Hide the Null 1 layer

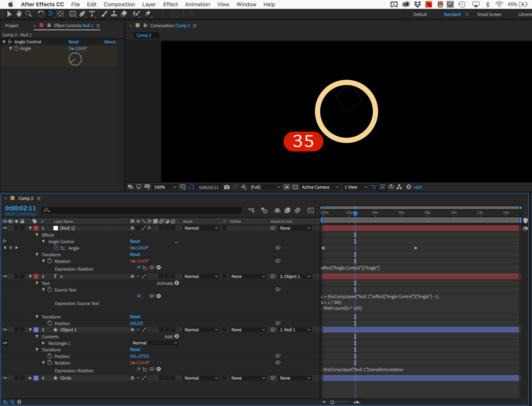(4, 228)
